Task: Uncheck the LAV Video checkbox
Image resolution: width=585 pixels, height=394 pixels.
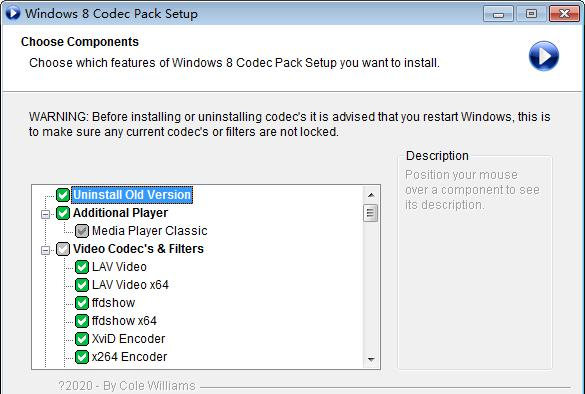Action: point(82,267)
